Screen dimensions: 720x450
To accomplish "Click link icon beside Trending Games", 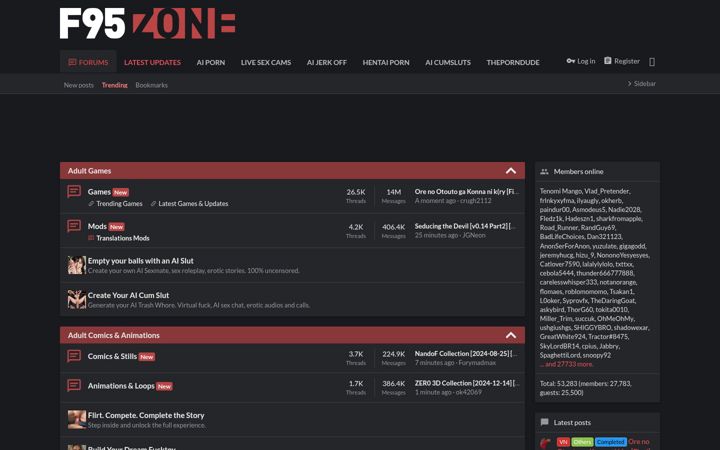I will 91,203.
